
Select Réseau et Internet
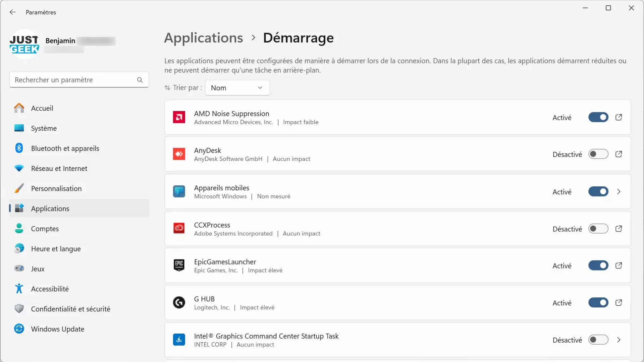tap(79, 169)
